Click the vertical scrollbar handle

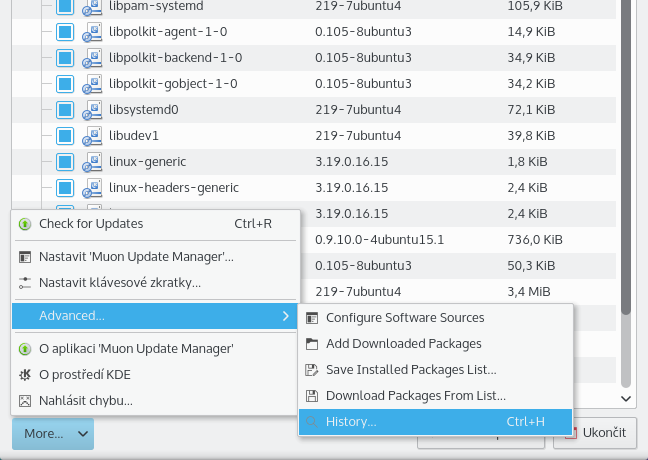[x=626, y=157]
